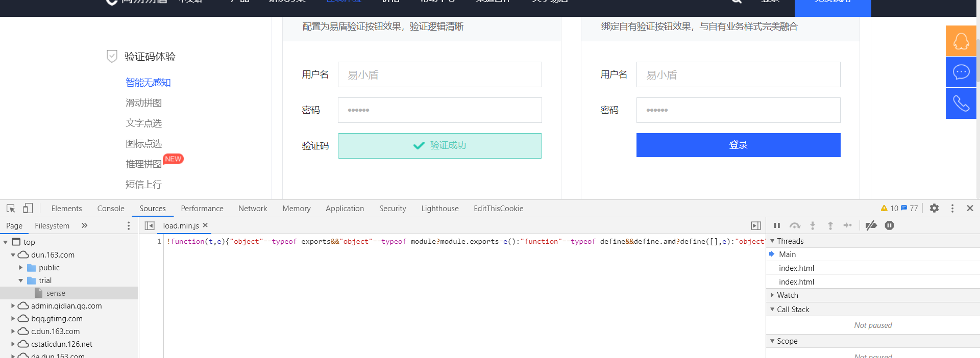Open the Memory tab

(297, 209)
